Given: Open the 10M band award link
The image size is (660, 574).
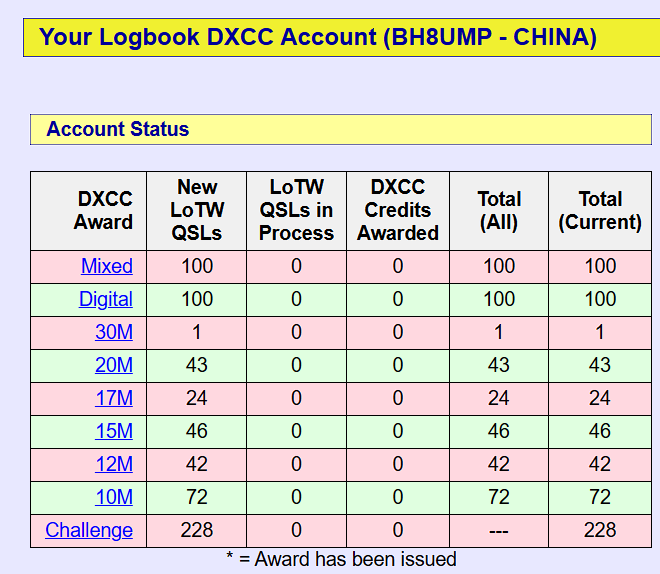Looking at the screenshot, I should 114,497.
